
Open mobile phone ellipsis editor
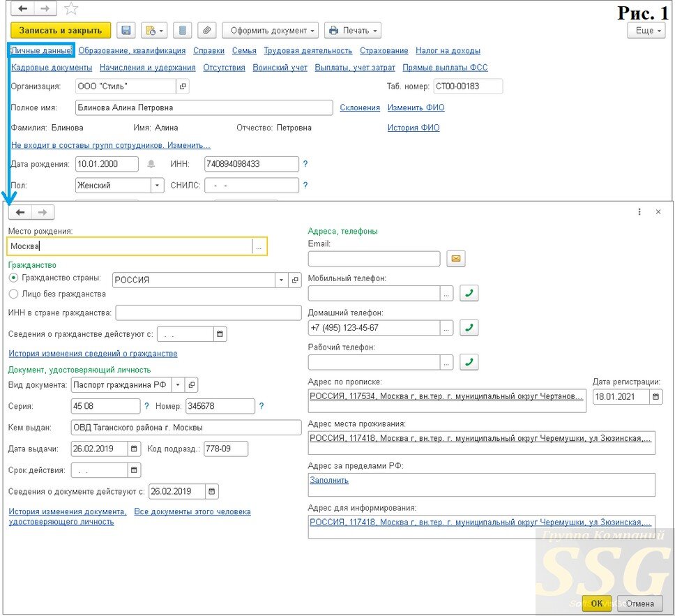[446, 294]
